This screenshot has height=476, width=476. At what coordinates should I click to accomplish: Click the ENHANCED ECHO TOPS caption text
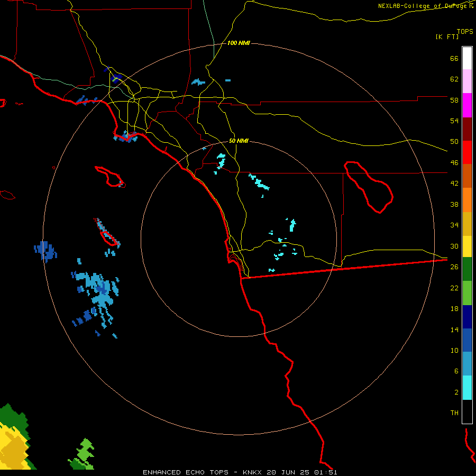[186, 472]
